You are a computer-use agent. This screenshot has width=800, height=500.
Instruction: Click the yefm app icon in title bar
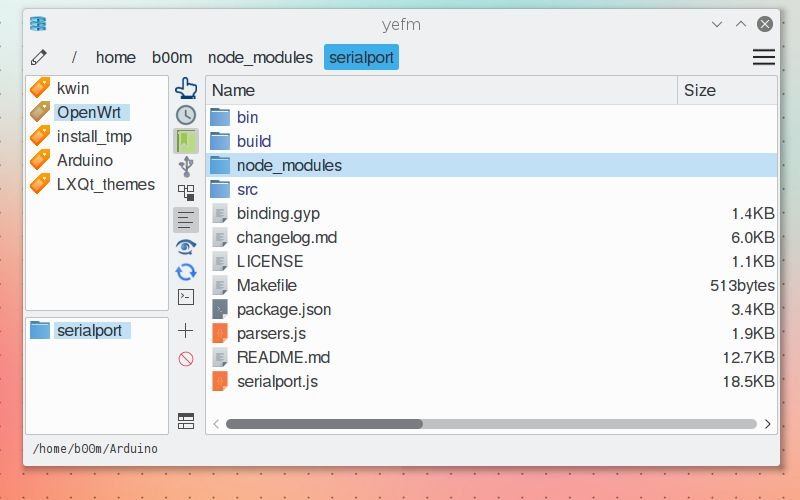(38, 24)
